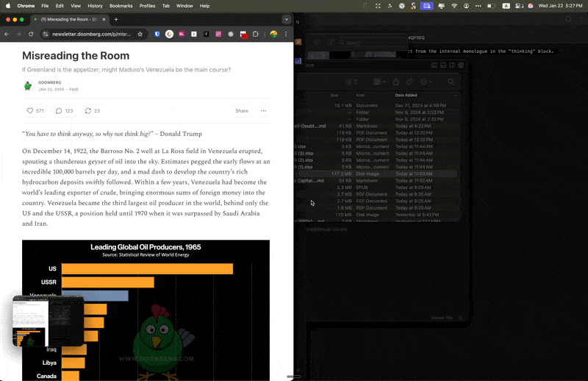Open the keyboard input source 'A' icon
588x381 pixels.
(506, 6)
